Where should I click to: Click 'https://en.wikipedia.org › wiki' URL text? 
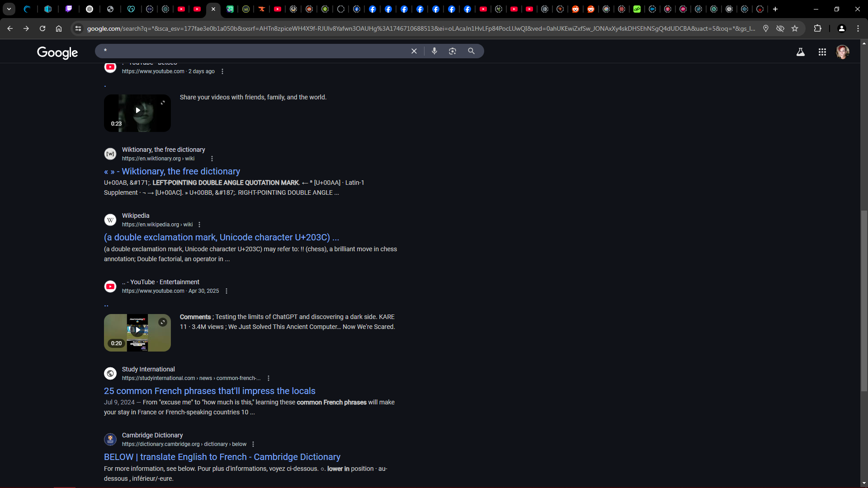[x=157, y=225]
